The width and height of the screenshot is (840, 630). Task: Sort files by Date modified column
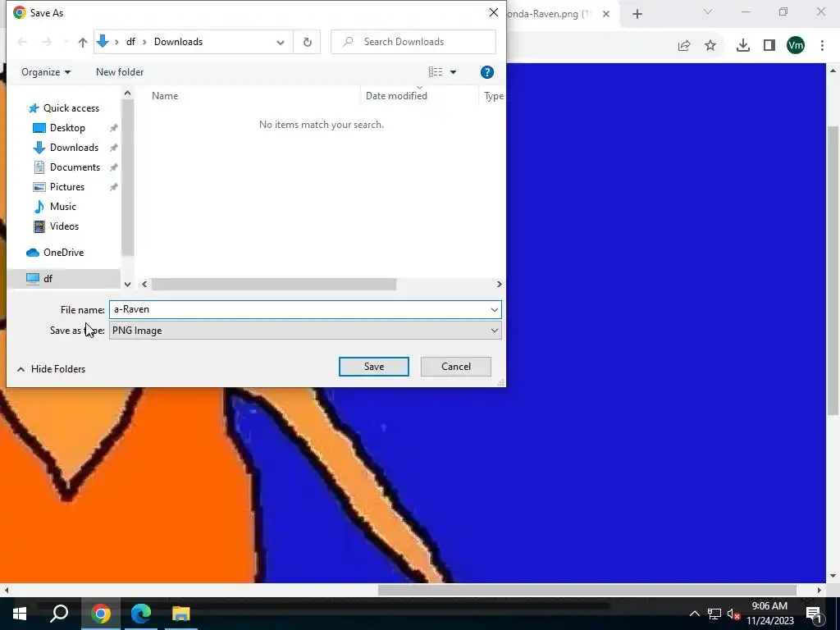[396, 96]
